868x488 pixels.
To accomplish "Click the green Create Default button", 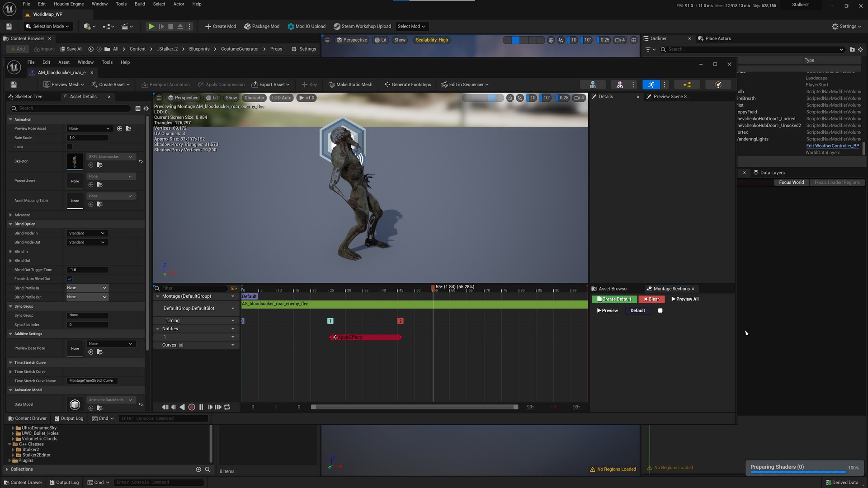I will click(614, 299).
